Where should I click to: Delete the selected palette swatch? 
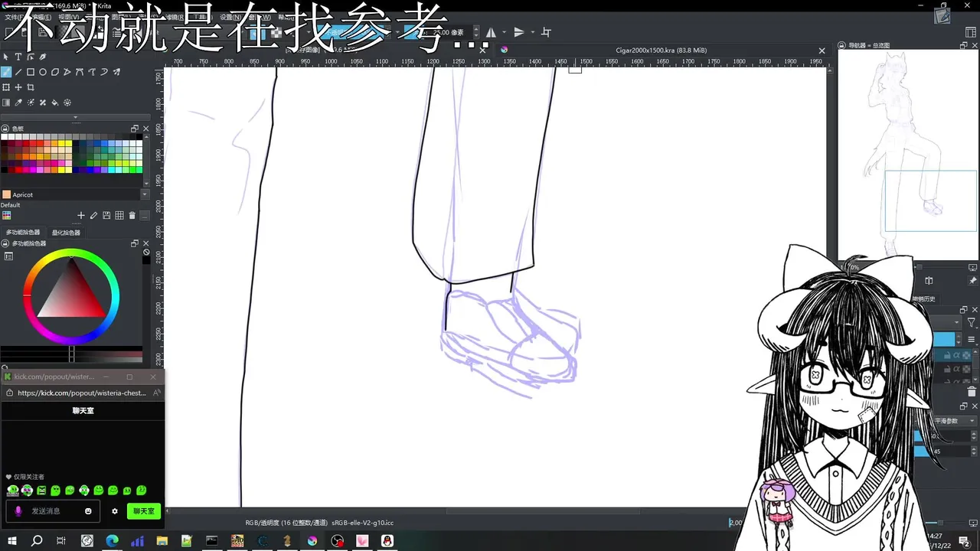[x=132, y=216]
